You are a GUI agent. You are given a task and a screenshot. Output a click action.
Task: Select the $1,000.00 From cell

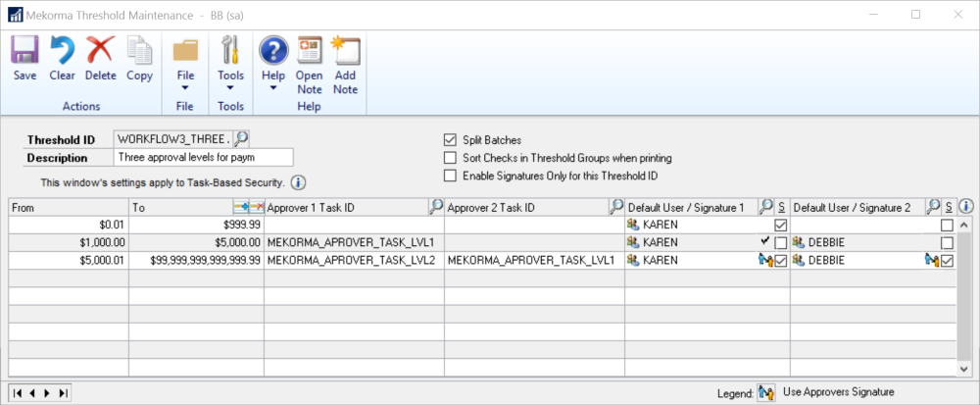(x=69, y=242)
